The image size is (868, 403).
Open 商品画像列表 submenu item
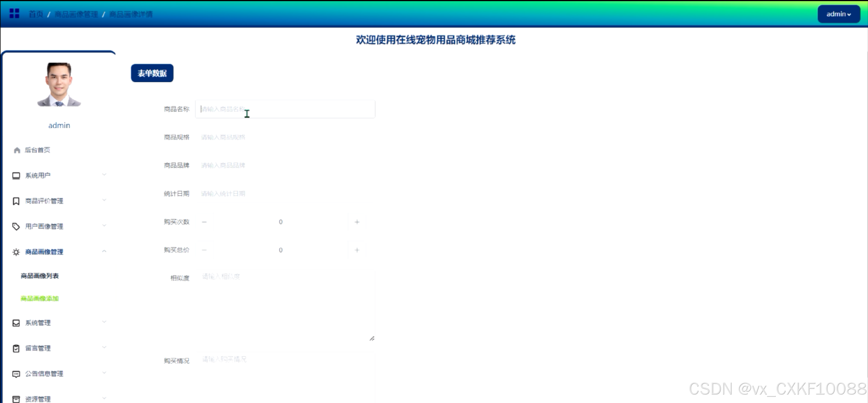point(40,276)
